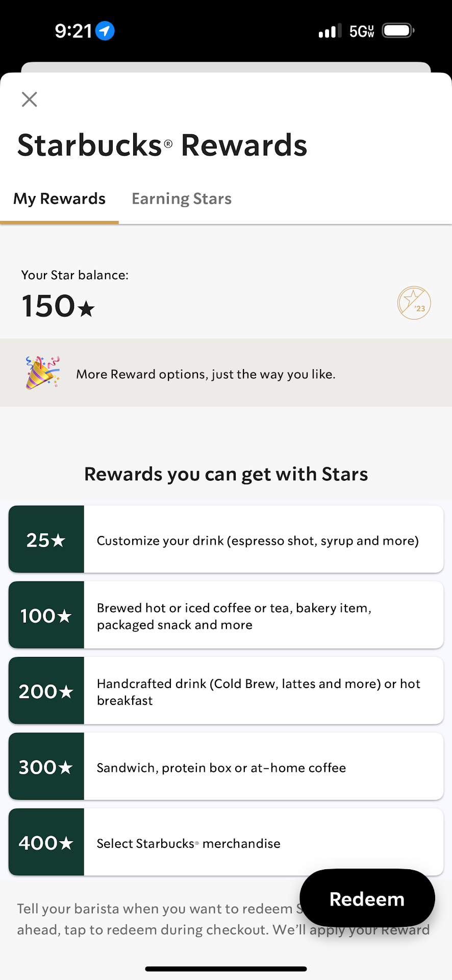Tap the 300 star tier badge

46,766
